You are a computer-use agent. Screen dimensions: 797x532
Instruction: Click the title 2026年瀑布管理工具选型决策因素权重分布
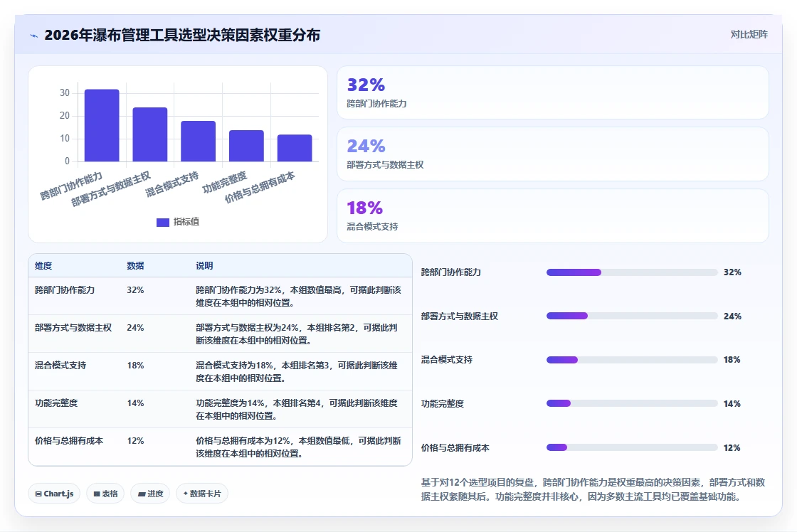(182, 35)
